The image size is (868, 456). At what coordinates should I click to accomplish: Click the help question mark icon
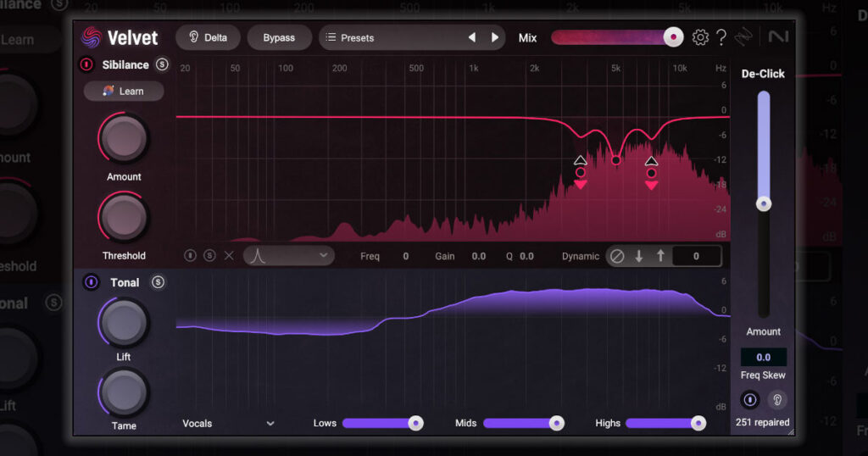pyautogui.click(x=721, y=37)
